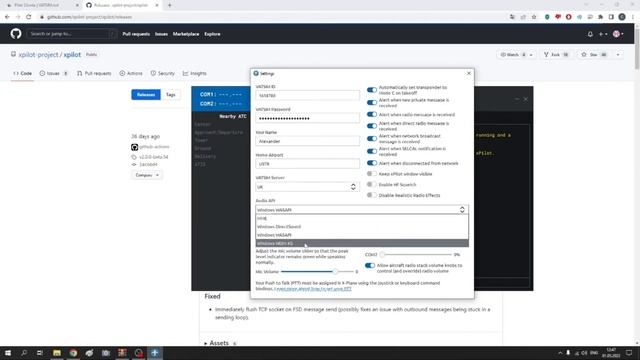
Task: Click the Tags button
Action: pyautogui.click(x=171, y=95)
